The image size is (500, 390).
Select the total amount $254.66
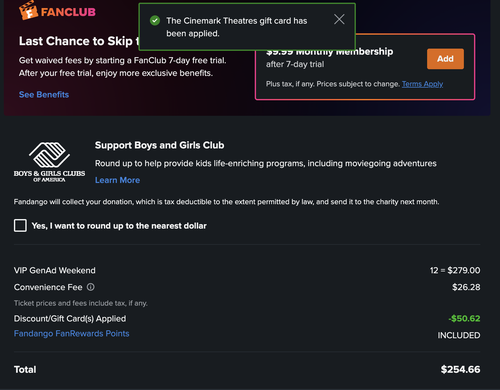[460, 369]
